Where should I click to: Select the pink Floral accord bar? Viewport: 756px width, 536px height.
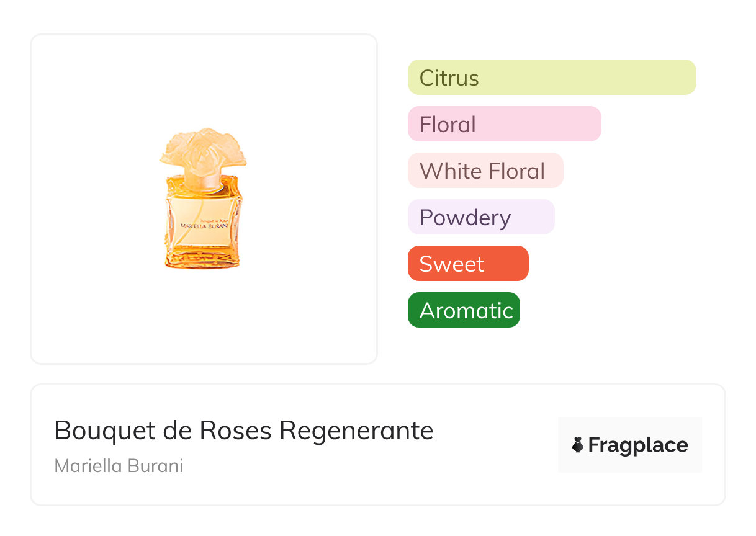tap(504, 124)
